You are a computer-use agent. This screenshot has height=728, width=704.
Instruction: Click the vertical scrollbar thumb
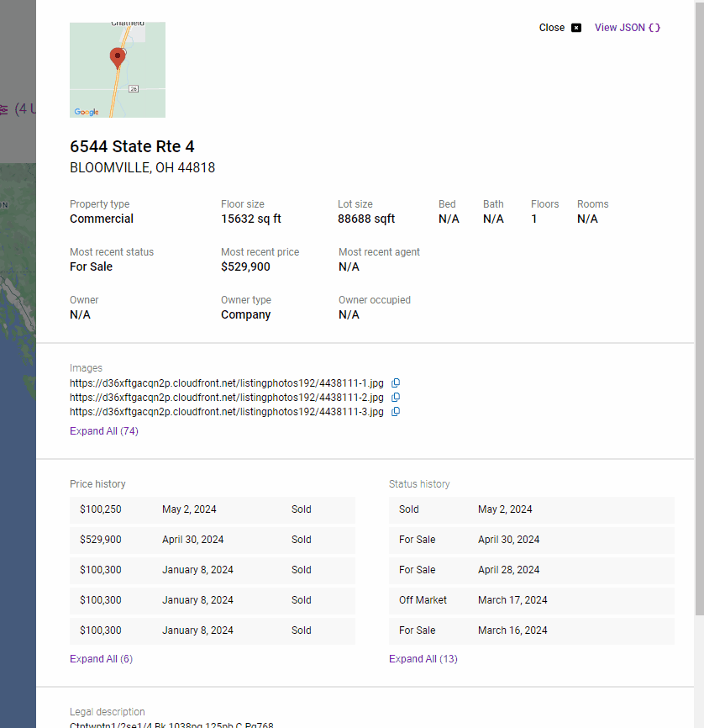(x=699, y=309)
